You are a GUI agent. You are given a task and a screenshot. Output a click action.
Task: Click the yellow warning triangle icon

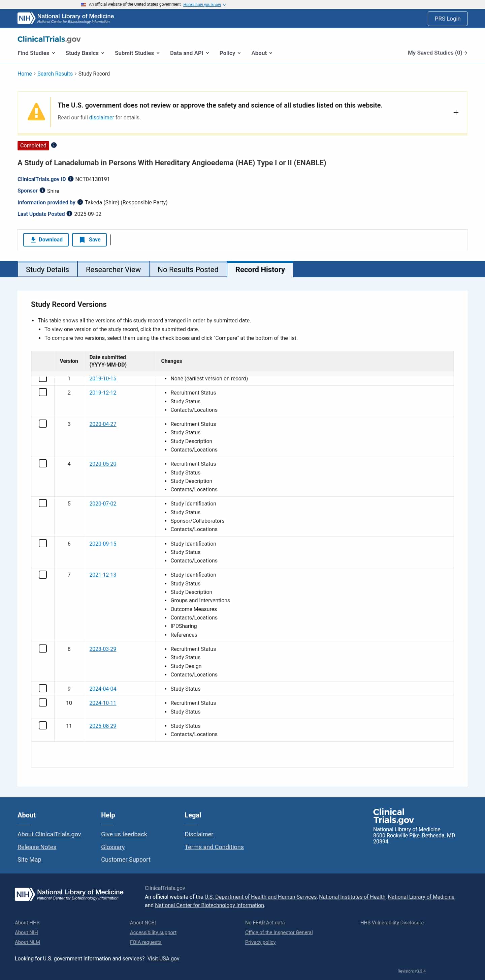(36, 112)
